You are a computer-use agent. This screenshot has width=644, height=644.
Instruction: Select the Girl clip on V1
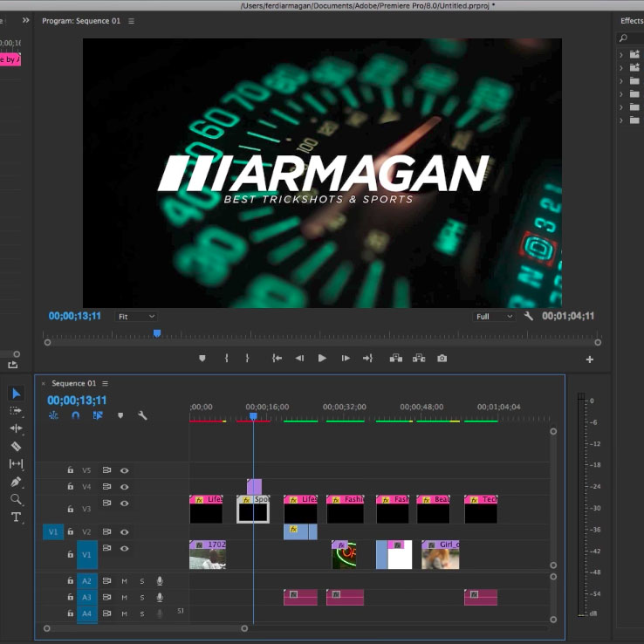click(441, 554)
